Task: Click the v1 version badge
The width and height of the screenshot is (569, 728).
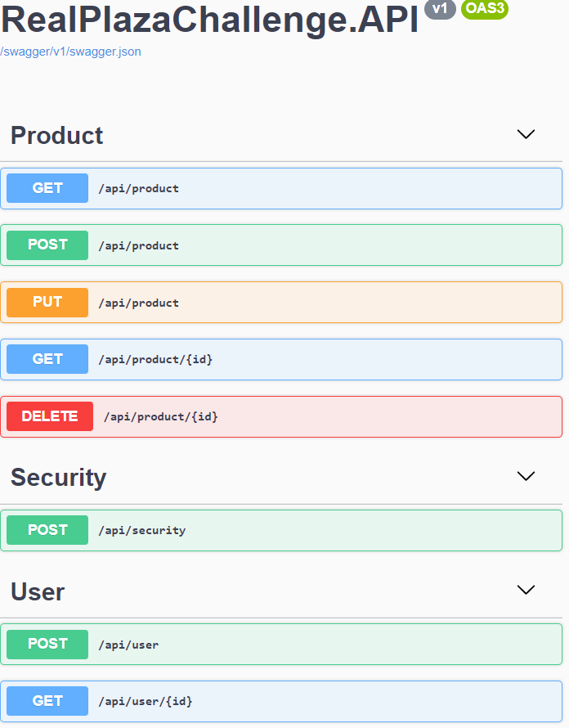Action: tap(440, 10)
